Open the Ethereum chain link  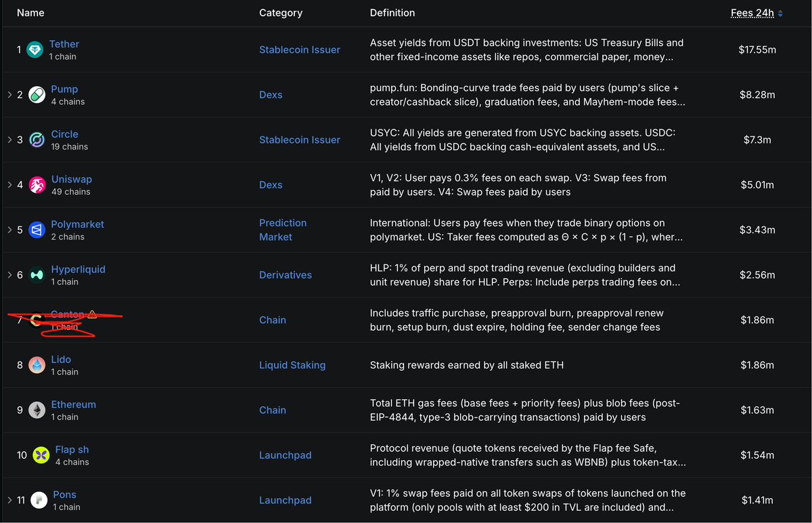[x=74, y=405]
